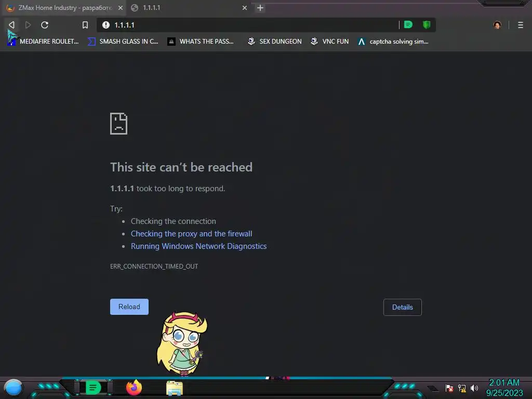This screenshot has width=532, height=399.
Task: Select the 1.1.1.1 tab
Action: pyautogui.click(x=189, y=8)
